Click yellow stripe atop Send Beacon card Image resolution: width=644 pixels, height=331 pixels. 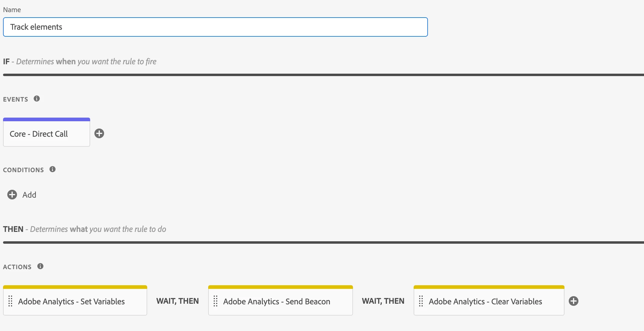coord(280,287)
